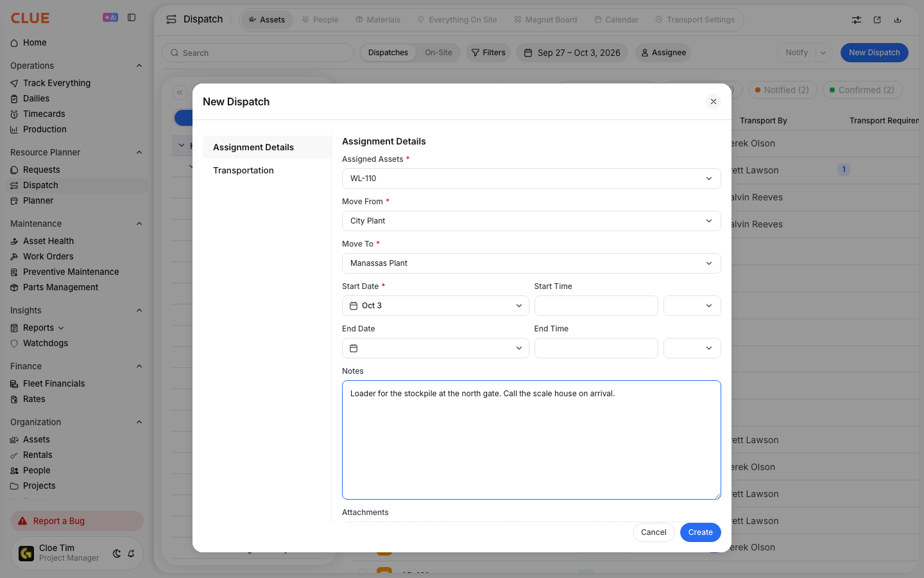Open the Move From dropdown showing City Plant

(x=531, y=221)
